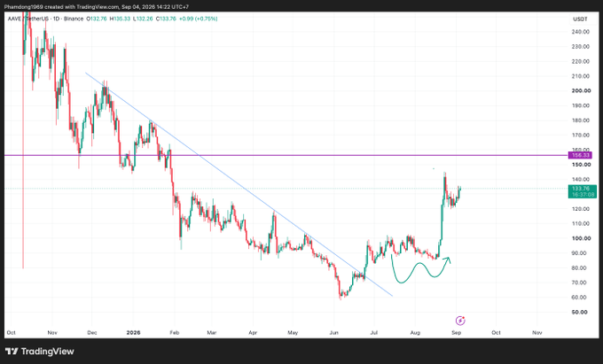Click the Jul label on time axis
This screenshot has width=603, height=364.
coord(374,332)
